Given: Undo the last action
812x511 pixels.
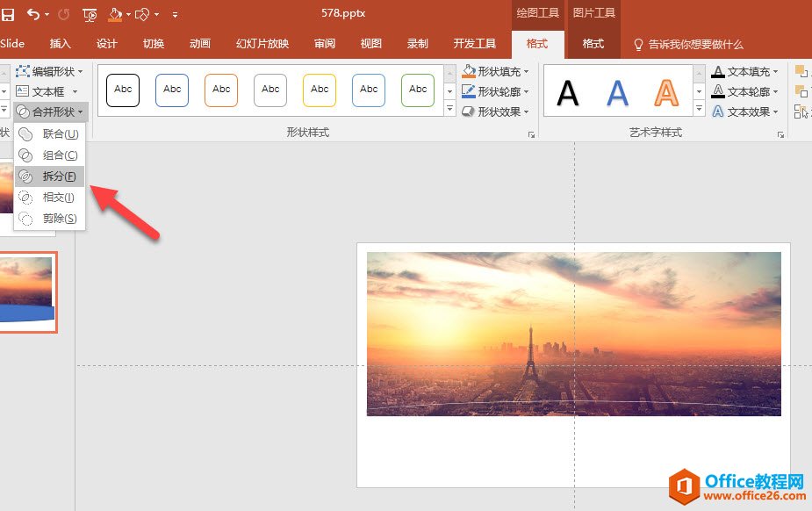Looking at the screenshot, I should (x=33, y=14).
